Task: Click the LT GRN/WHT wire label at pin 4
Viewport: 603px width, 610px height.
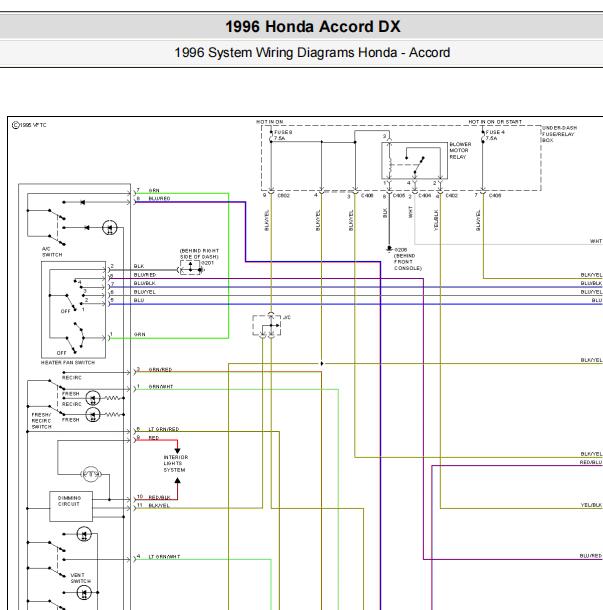Action: coord(164,557)
